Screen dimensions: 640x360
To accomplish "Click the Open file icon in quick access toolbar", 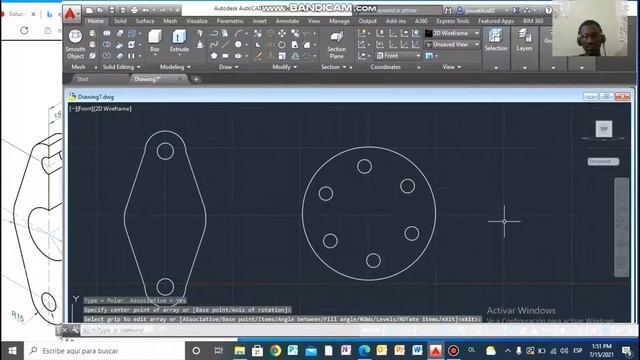I will (100, 10).
